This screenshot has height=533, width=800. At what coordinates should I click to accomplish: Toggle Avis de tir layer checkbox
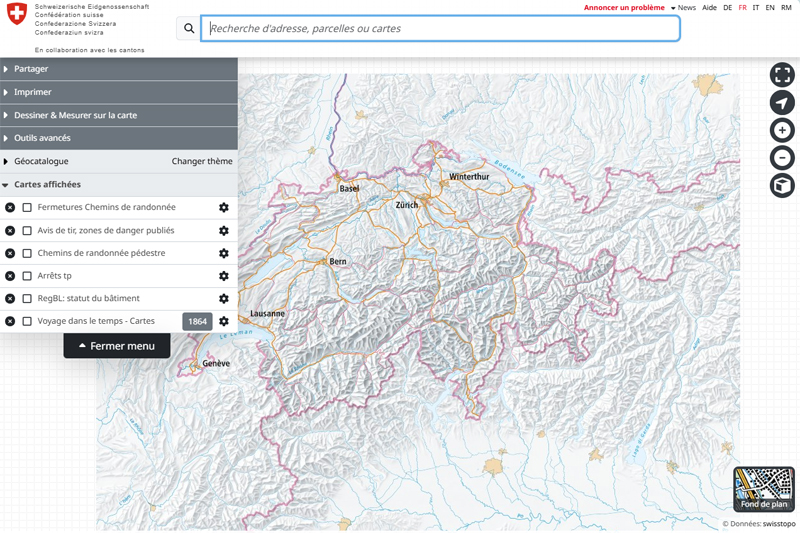[x=27, y=231]
